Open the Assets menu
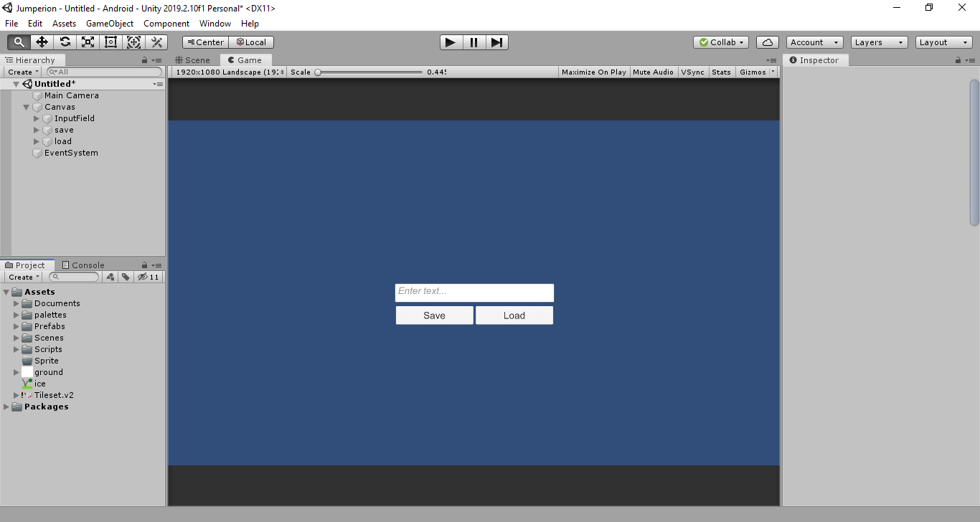This screenshot has width=980, height=522. coord(64,23)
